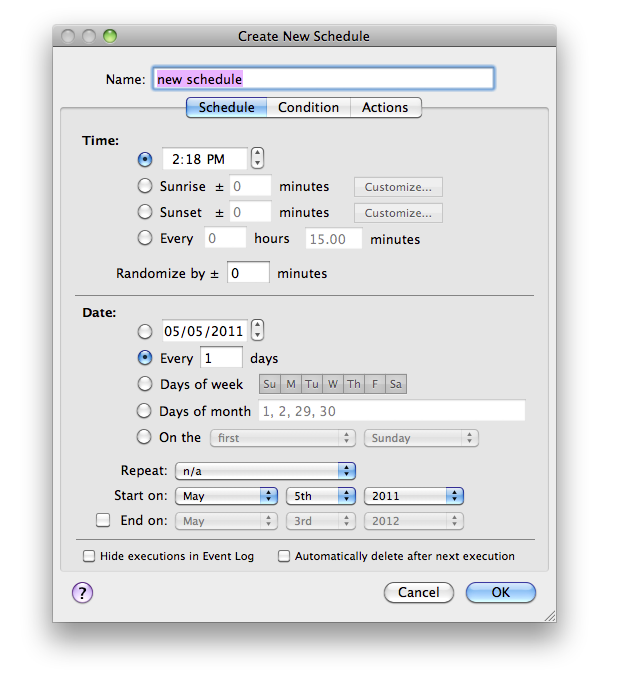The width and height of the screenshot is (618, 687).
Task: Select the specific time radio button for 2:18 PM
Action: point(145,159)
